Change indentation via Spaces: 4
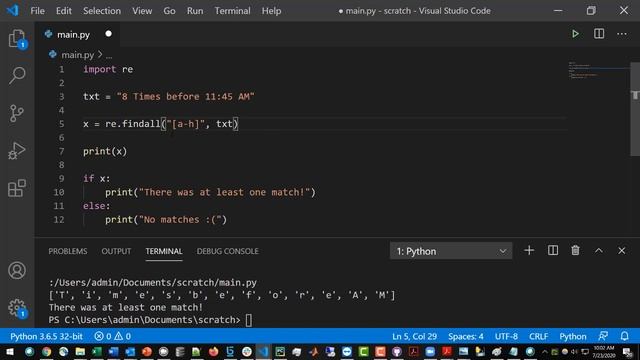The image size is (640, 360). point(466,336)
